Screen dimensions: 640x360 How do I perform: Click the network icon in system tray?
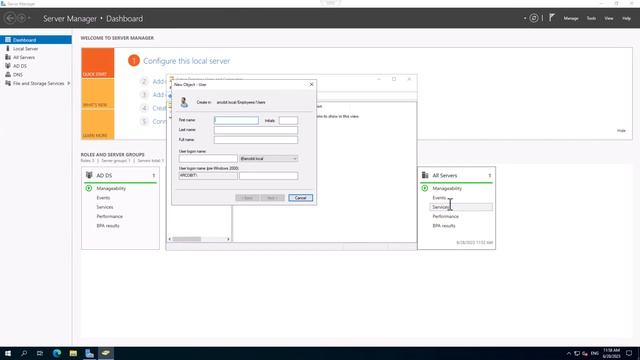click(x=577, y=353)
